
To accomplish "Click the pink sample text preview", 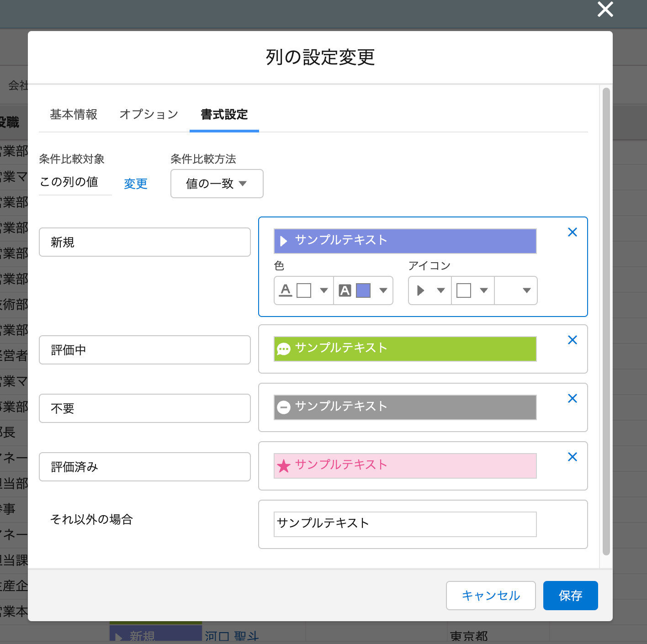I will coord(405,466).
